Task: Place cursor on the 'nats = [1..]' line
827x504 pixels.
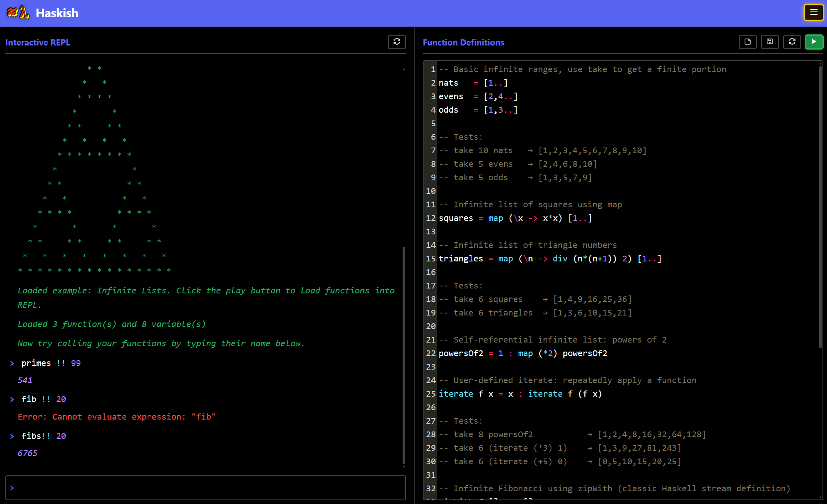Action: tap(473, 83)
